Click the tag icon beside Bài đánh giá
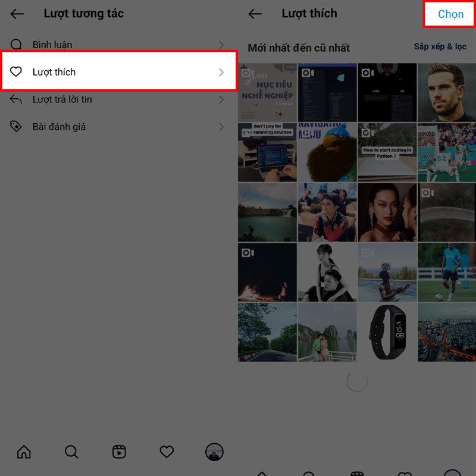The height and width of the screenshot is (476, 476). pyautogui.click(x=15, y=126)
